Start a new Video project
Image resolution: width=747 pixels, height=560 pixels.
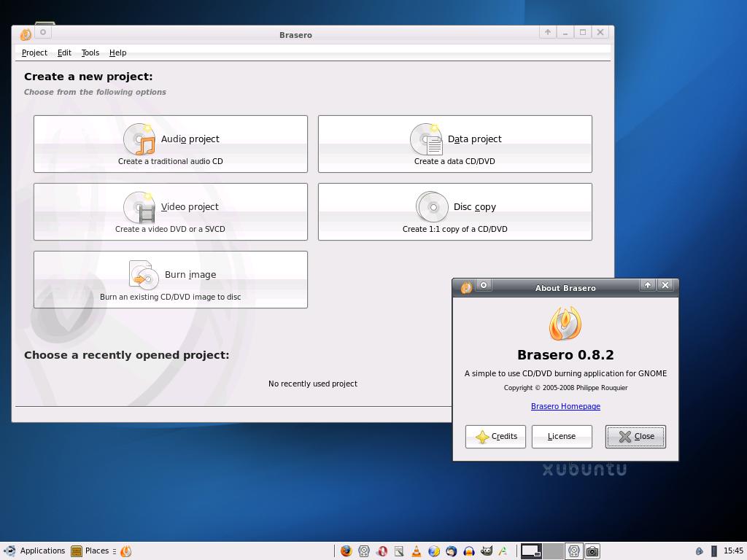[x=171, y=212]
